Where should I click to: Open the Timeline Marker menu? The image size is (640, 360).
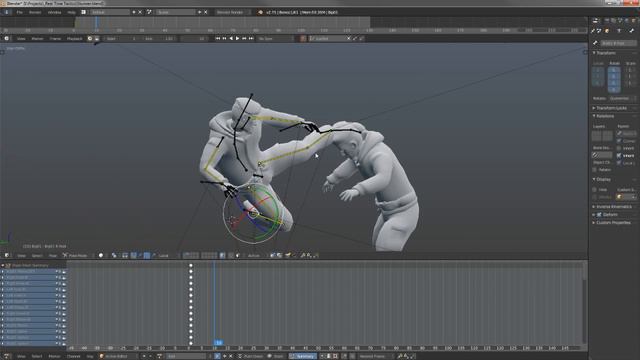click(38, 38)
